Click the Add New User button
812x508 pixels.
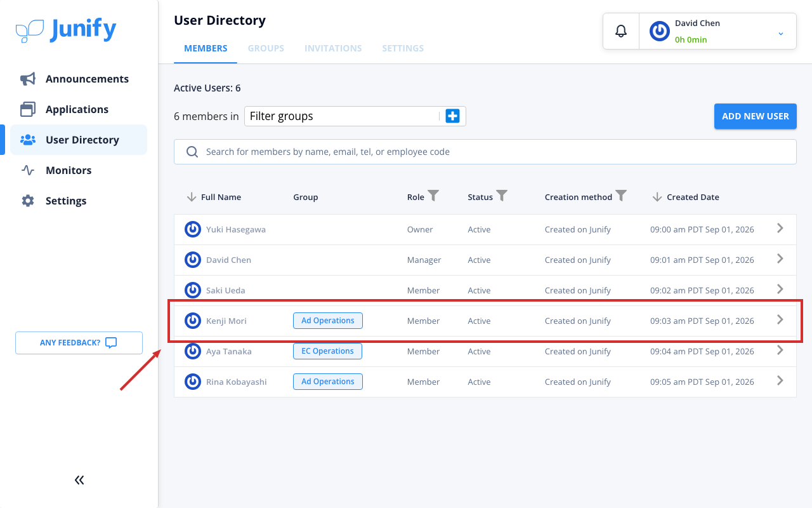click(x=756, y=116)
